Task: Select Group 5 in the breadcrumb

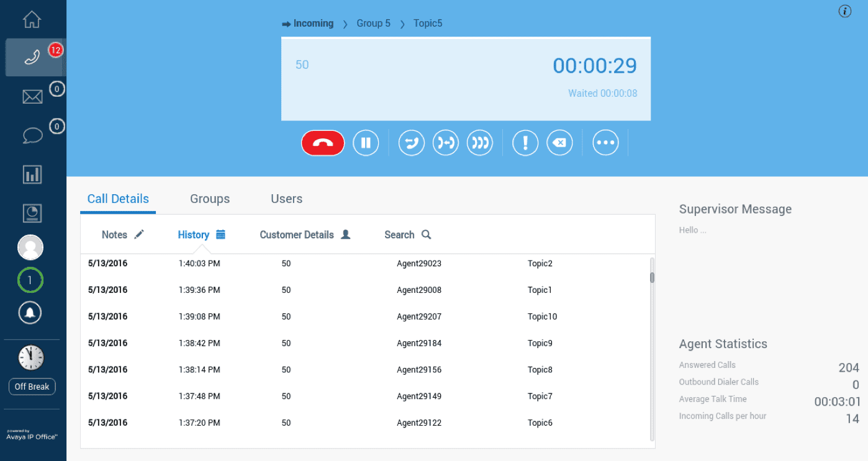Action: 373,23
